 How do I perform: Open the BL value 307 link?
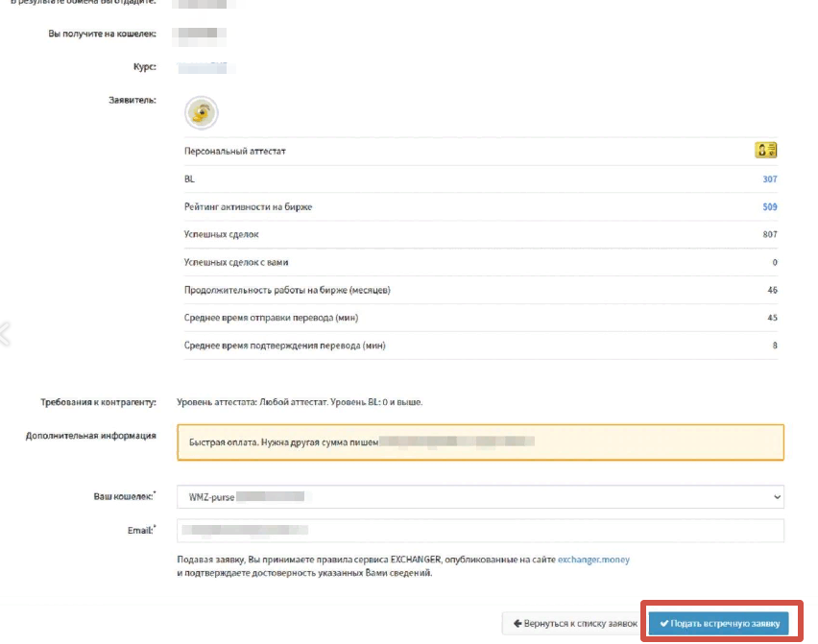pos(769,179)
